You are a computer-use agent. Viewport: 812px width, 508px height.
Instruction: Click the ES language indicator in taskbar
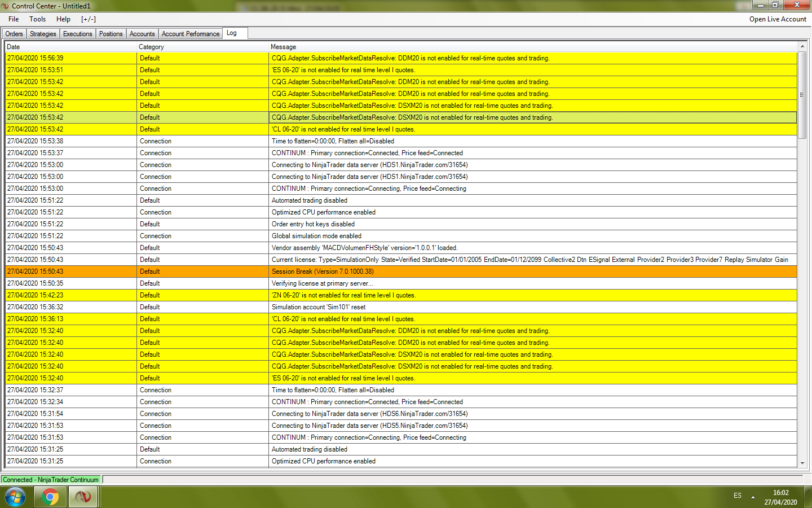(x=738, y=496)
